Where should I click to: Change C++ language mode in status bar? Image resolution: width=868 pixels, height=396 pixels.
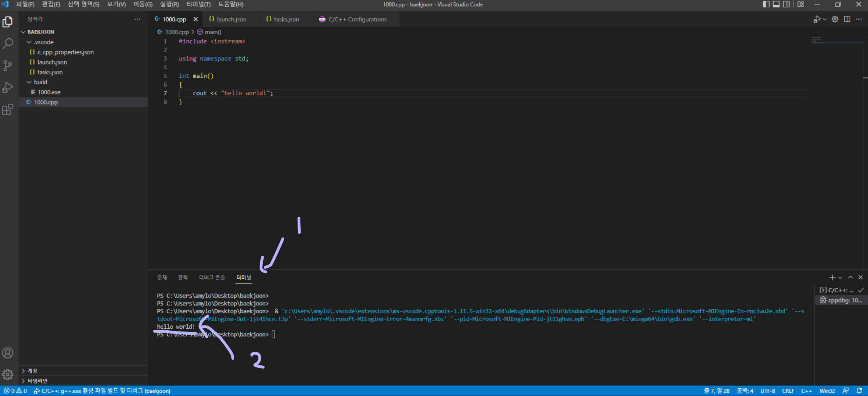(x=807, y=391)
